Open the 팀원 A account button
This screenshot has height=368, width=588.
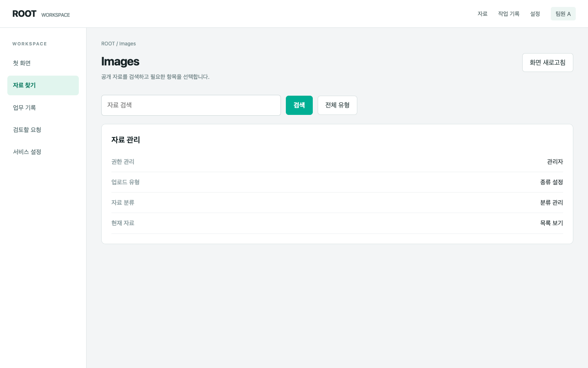coord(563,14)
